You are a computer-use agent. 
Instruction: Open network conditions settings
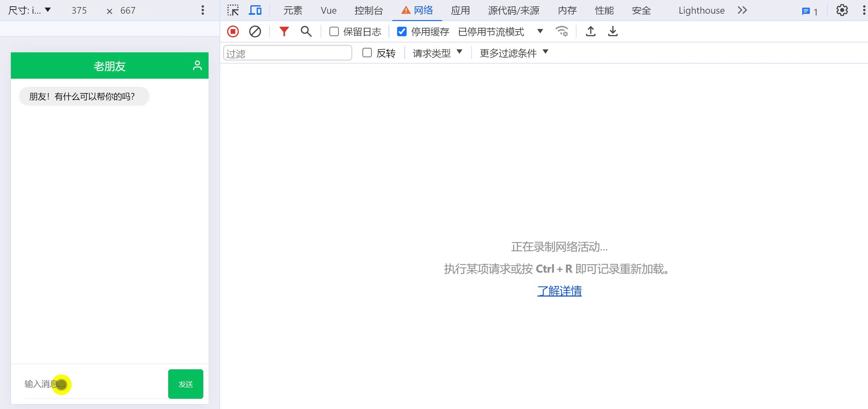562,31
